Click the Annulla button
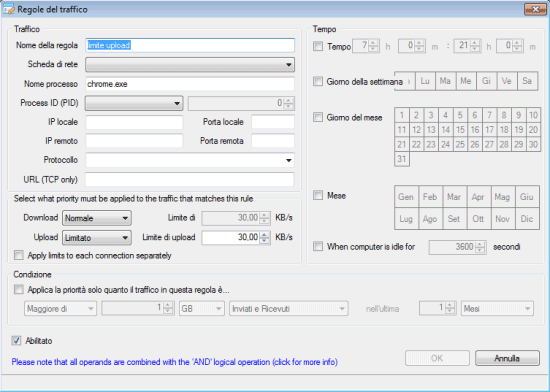 coord(507,358)
